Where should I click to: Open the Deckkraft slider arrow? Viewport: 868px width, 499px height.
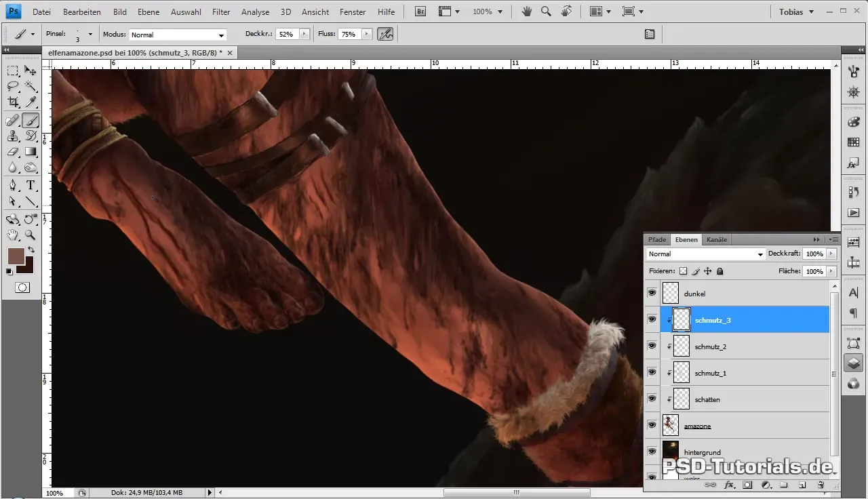pyautogui.click(x=831, y=254)
